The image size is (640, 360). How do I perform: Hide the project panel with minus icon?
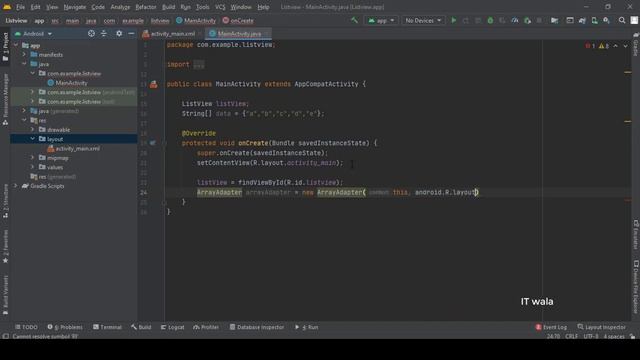coord(131,33)
